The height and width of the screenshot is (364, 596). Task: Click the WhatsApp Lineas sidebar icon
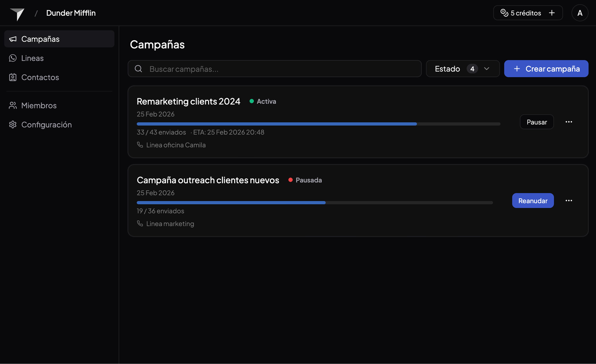[13, 58]
